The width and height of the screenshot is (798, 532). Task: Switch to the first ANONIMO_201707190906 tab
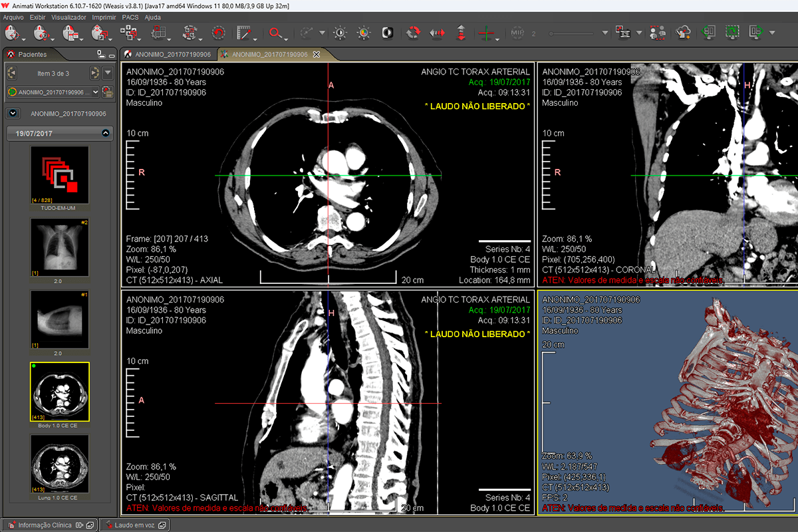coord(168,55)
